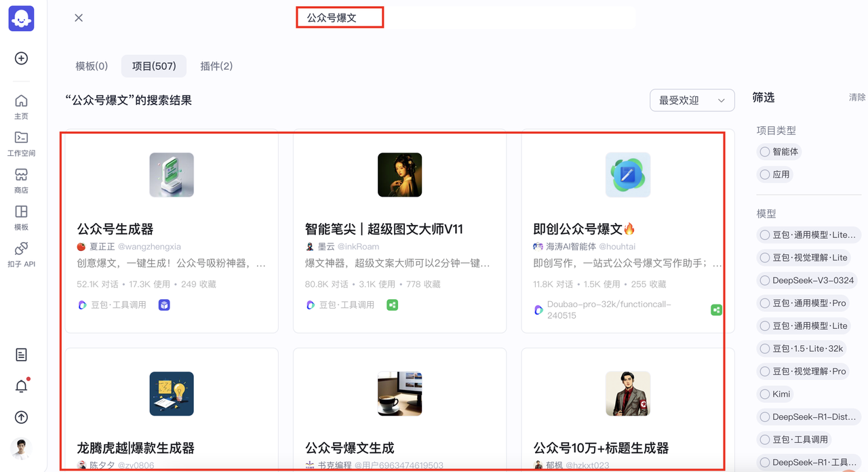Open the 即创公众号爆文 project title
The width and height of the screenshot is (868, 472).
tap(585, 229)
